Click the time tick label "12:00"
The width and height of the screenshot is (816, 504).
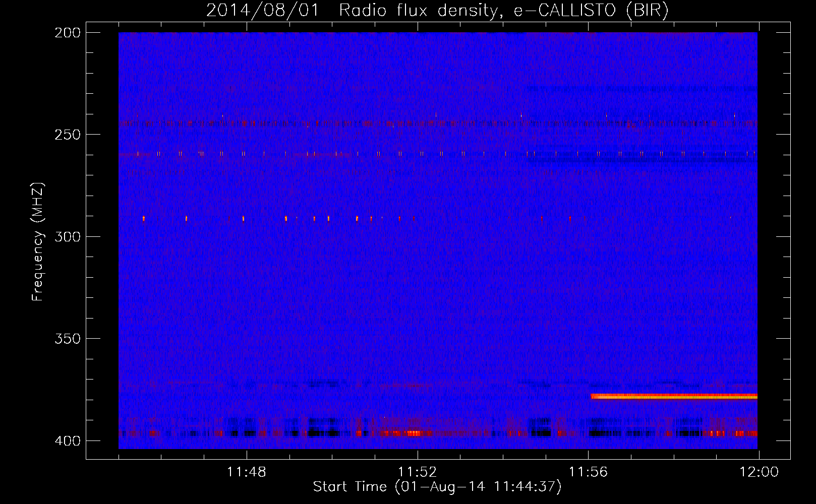(x=759, y=472)
